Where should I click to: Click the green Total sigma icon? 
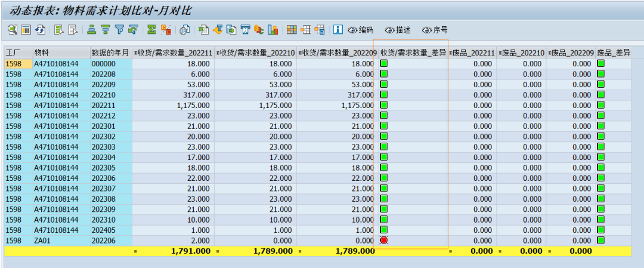click(x=151, y=30)
